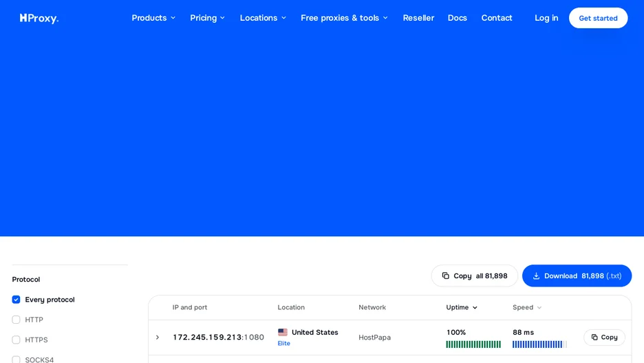Enable the HTTP protocol checkbox
Image resolution: width=644 pixels, height=363 pixels.
coord(16,320)
